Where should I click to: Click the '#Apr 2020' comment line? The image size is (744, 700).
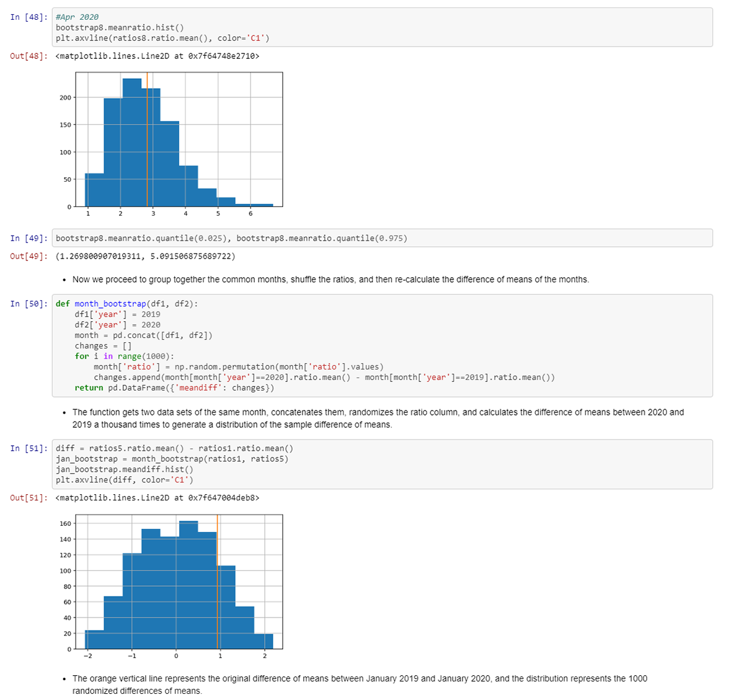pyautogui.click(x=77, y=17)
